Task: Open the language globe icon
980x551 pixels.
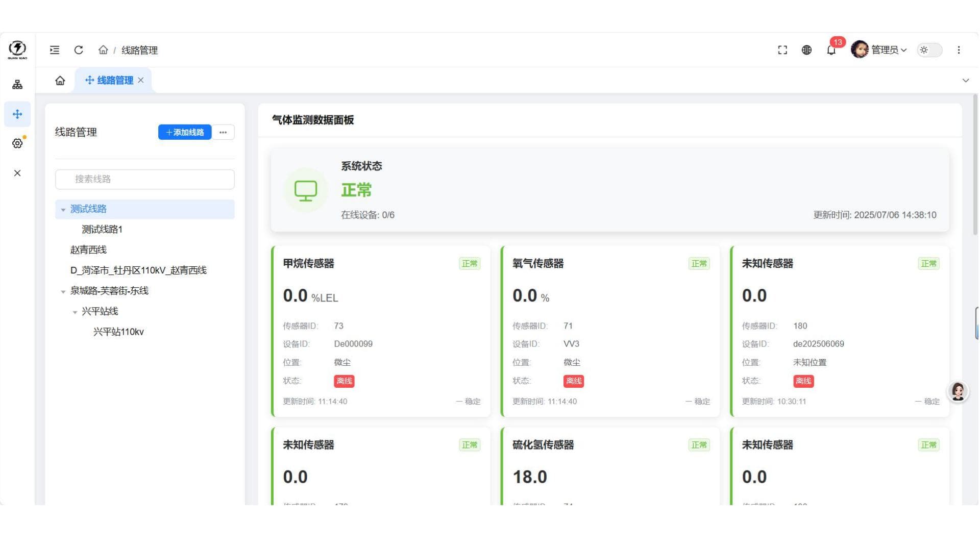Action: coord(806,50)
